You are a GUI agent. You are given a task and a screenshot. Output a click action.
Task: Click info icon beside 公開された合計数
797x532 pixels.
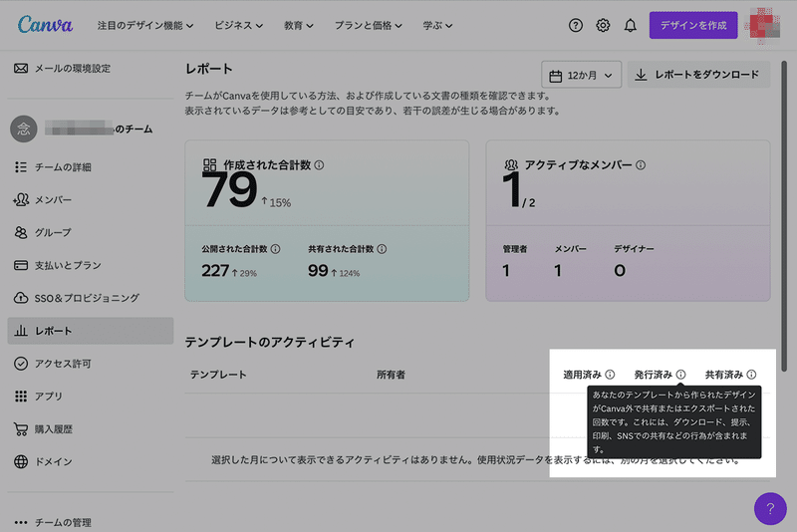[276, 249]
